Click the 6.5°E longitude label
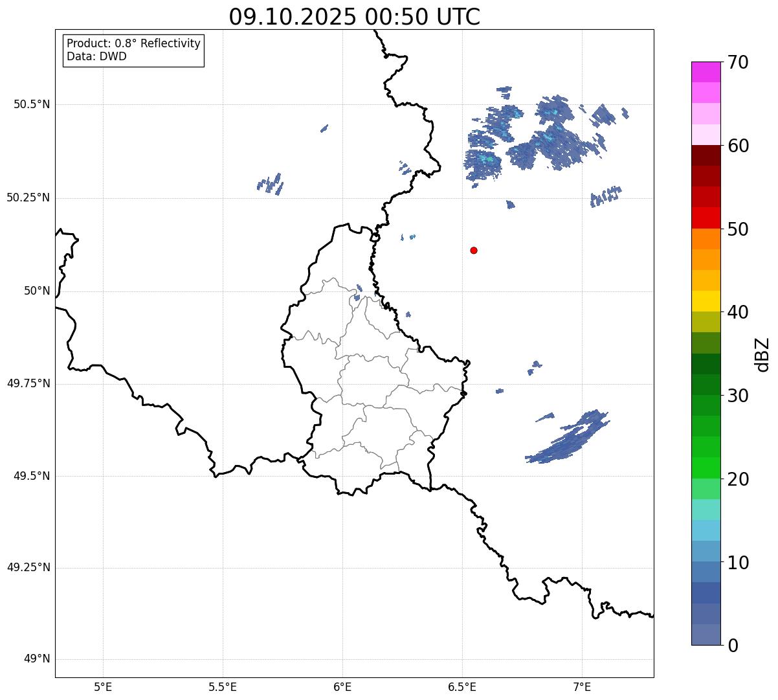This screenshot has height=700, width=778. pos(462,686)
